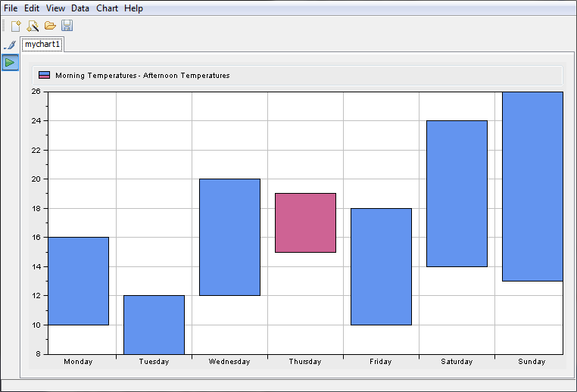Click the legend color swatch icon
Viewport: 577px width, 392px height.
tap(45, 76)
